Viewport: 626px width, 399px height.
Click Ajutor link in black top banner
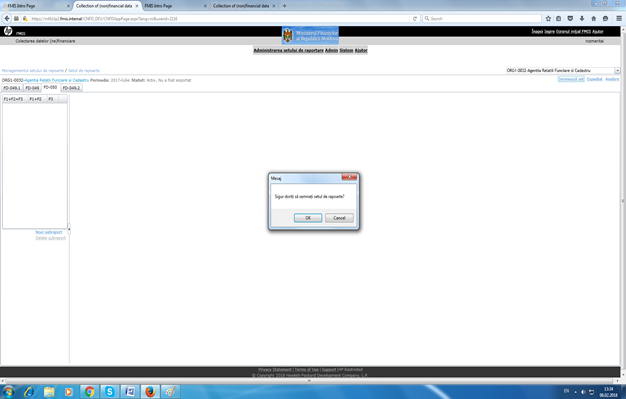tap(598, 31)
